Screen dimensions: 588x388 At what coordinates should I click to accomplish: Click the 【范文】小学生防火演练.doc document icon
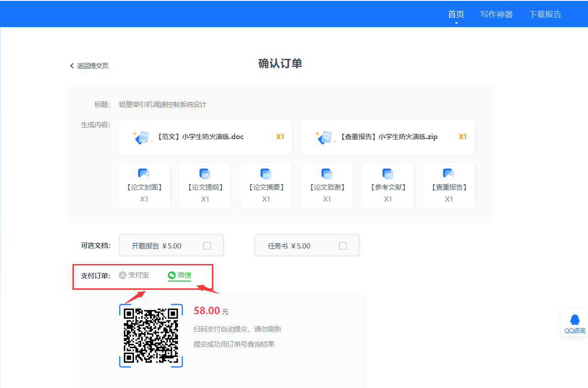(143, 137)
